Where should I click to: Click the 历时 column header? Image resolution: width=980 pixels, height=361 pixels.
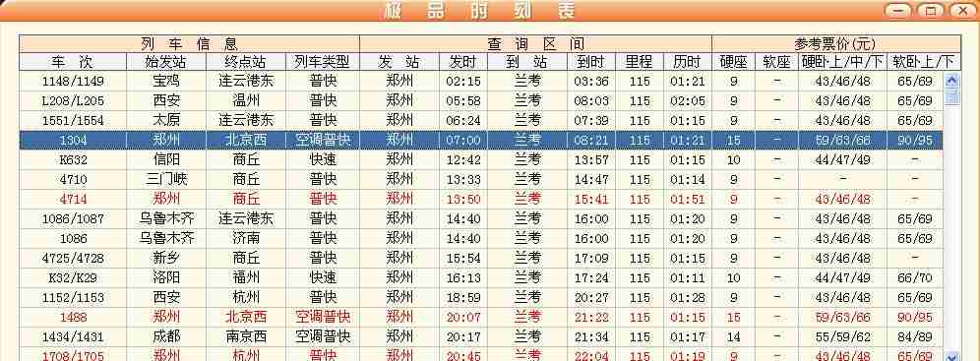(688, 62)
